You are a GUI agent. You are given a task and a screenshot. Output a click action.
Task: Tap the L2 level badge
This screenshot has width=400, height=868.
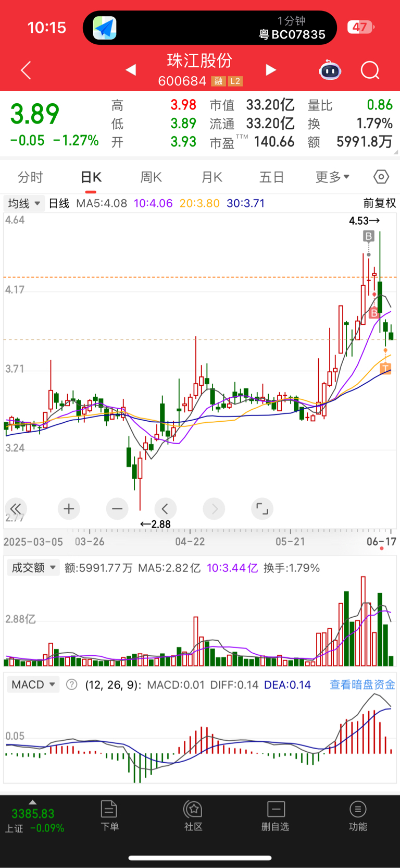tap(235, 81)
